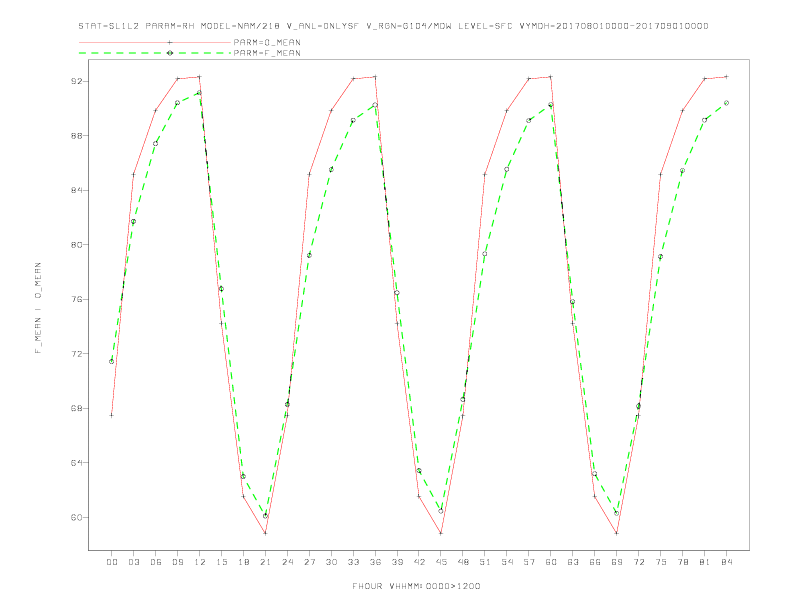Click the 27 x-axis tick label
The image size is (792, 612).
coord(309,562)
